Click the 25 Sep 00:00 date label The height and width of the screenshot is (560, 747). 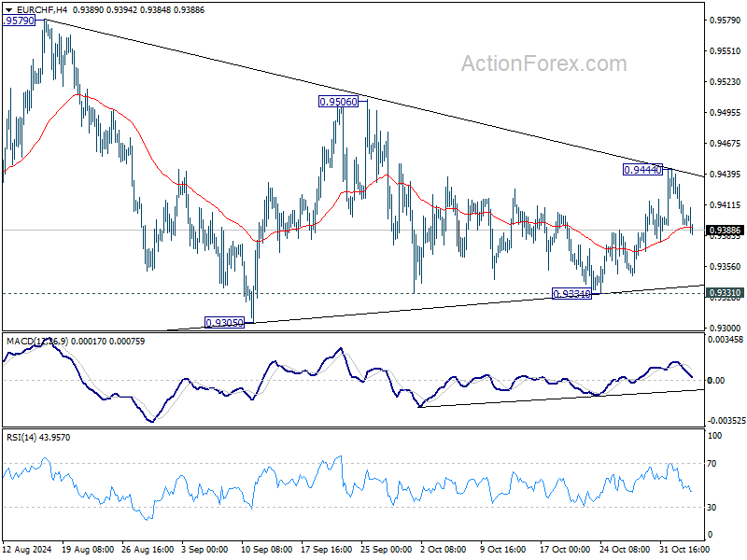click(386, 550)
